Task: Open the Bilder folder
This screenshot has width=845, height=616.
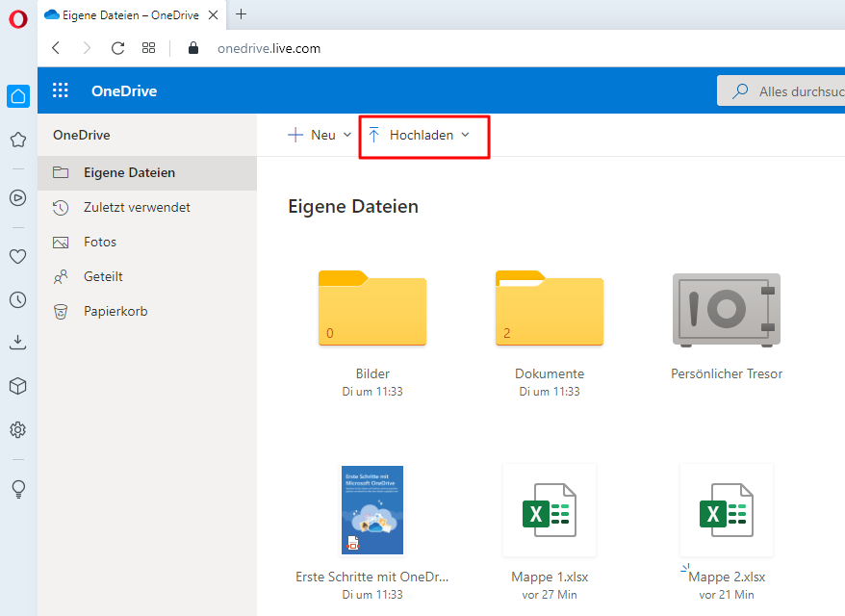Action: click(371, 309)
